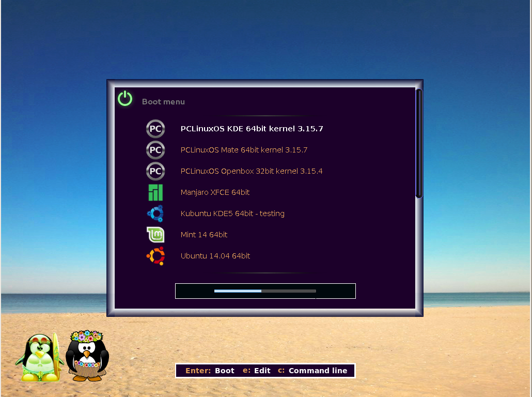The image size is (532, 397).
Task: Click the green surfer penguin picture
Action: (40, 357)
